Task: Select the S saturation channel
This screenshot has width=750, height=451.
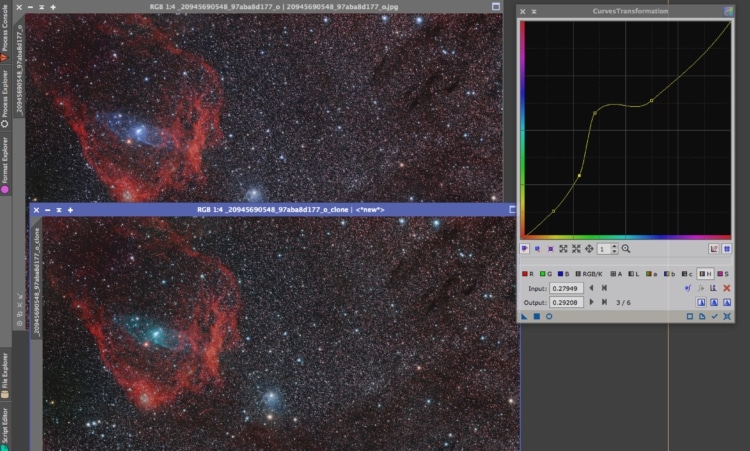Action: [x=723, y=274]
